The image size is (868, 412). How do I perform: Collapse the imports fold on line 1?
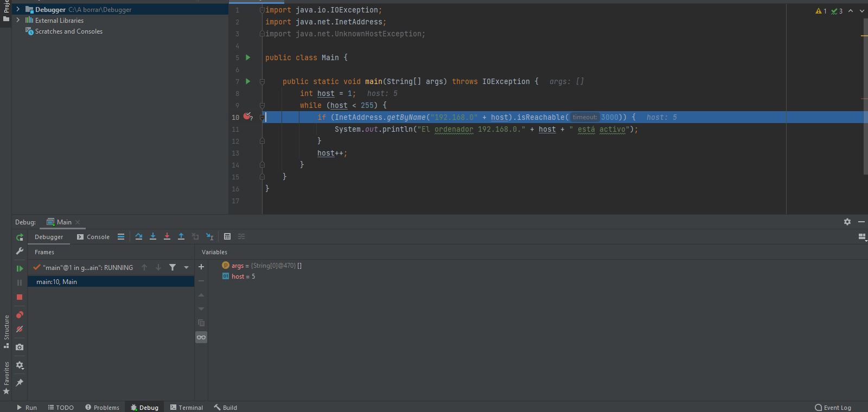[262, 10]
